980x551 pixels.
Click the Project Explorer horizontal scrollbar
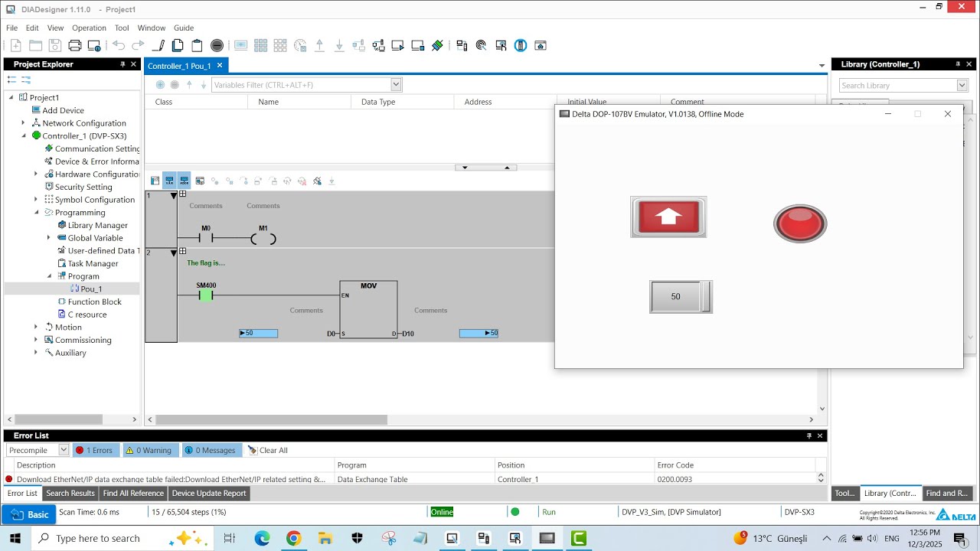click(x=59, y=419)
